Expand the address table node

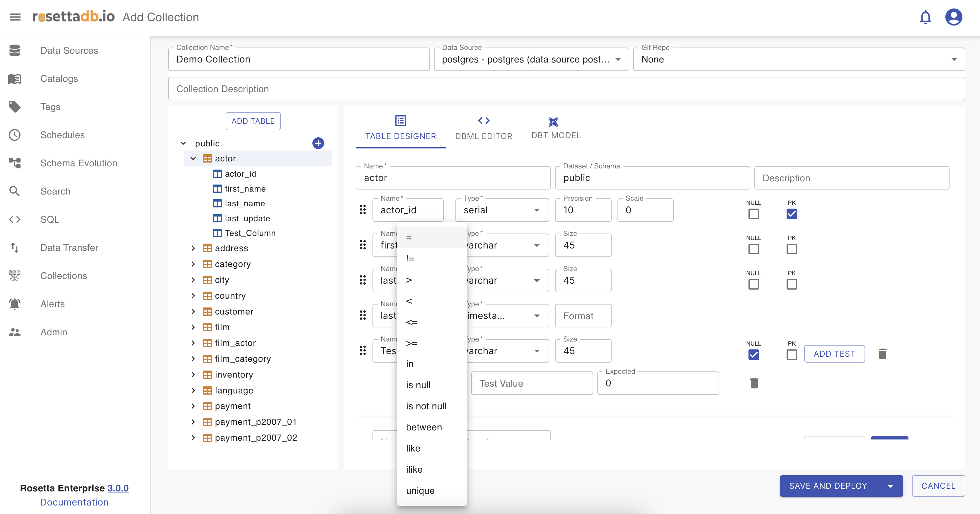(193, 248)
